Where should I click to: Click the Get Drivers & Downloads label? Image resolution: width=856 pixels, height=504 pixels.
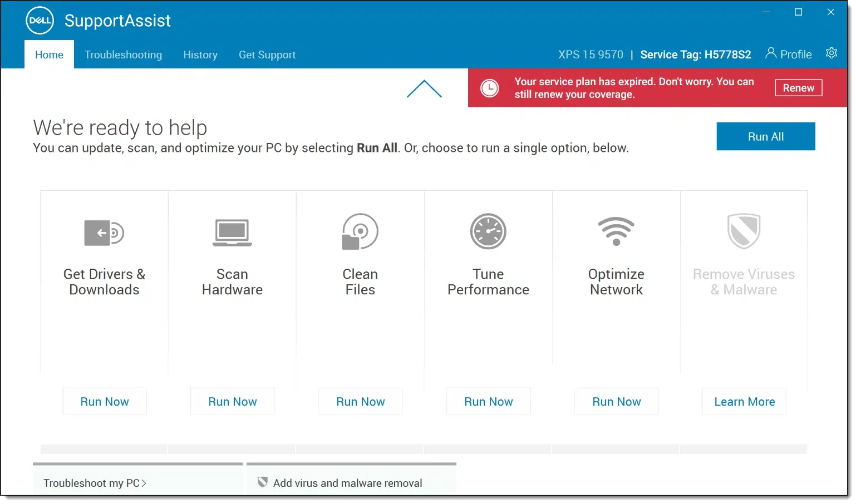(104, 282)
